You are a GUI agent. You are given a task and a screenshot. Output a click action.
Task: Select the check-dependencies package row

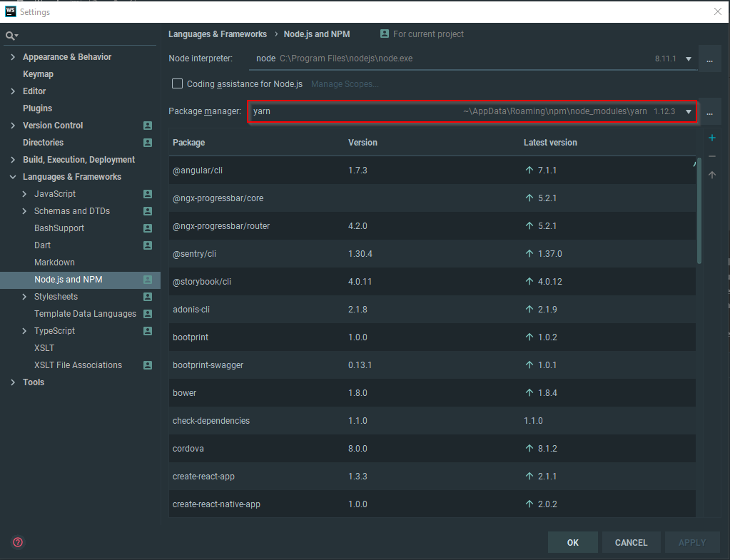point(432,421)
